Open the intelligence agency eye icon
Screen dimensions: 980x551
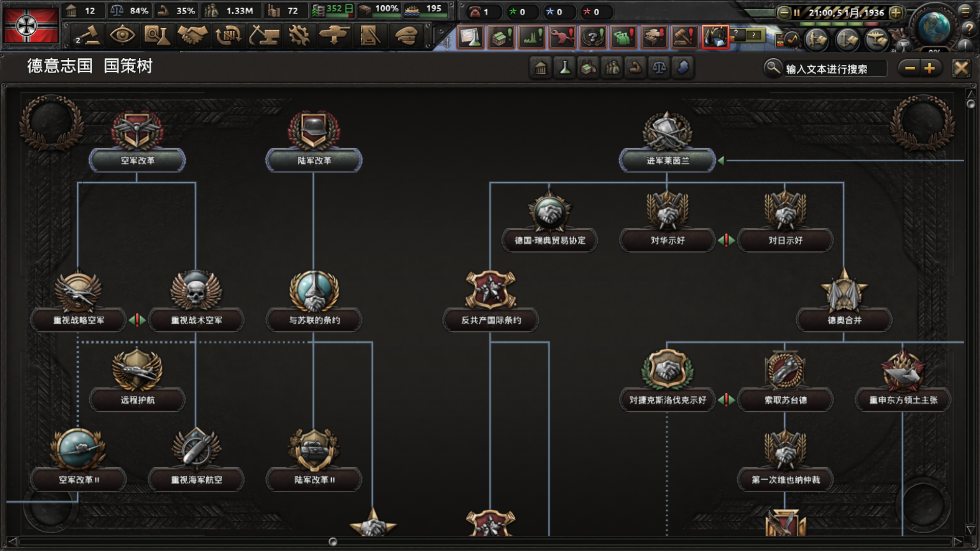tap(122, 36)
